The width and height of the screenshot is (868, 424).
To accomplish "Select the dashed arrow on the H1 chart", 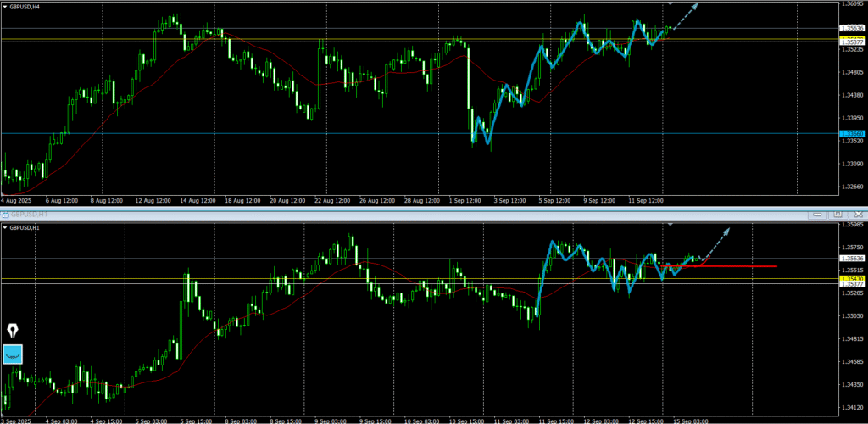I will [x=716, y=237].
